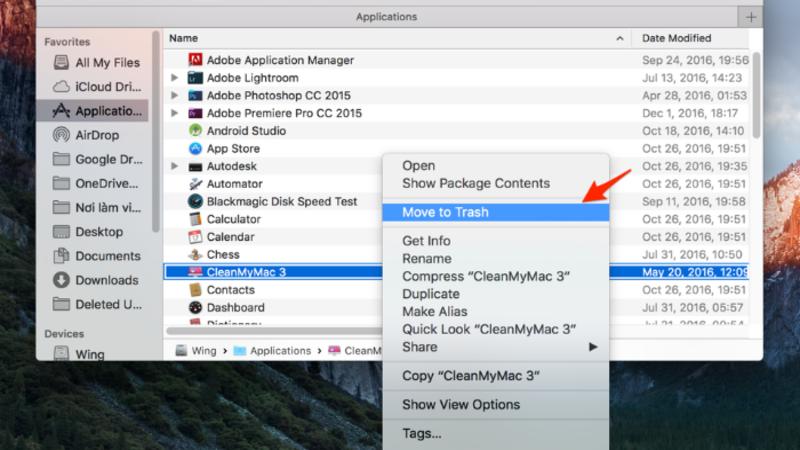Viewport: 800px width, 450px height.
Task: Click the date Jul 13, 2016, 14:23
Action: (692, 78)
